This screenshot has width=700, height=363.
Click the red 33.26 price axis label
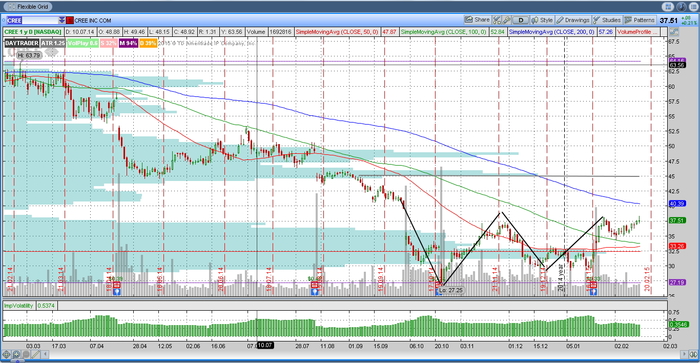point(677,246)
